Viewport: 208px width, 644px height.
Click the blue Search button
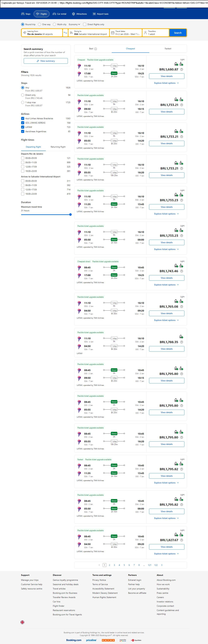(177, 33)
